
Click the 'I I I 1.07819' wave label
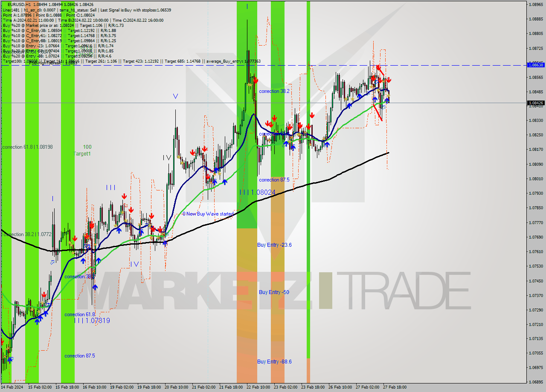click(92, 320)
